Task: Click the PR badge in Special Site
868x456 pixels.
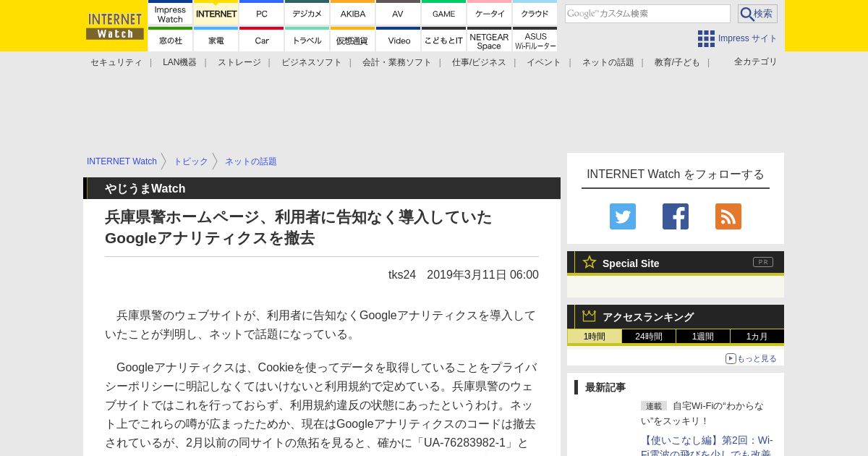Action: click(x=763, y=262)
